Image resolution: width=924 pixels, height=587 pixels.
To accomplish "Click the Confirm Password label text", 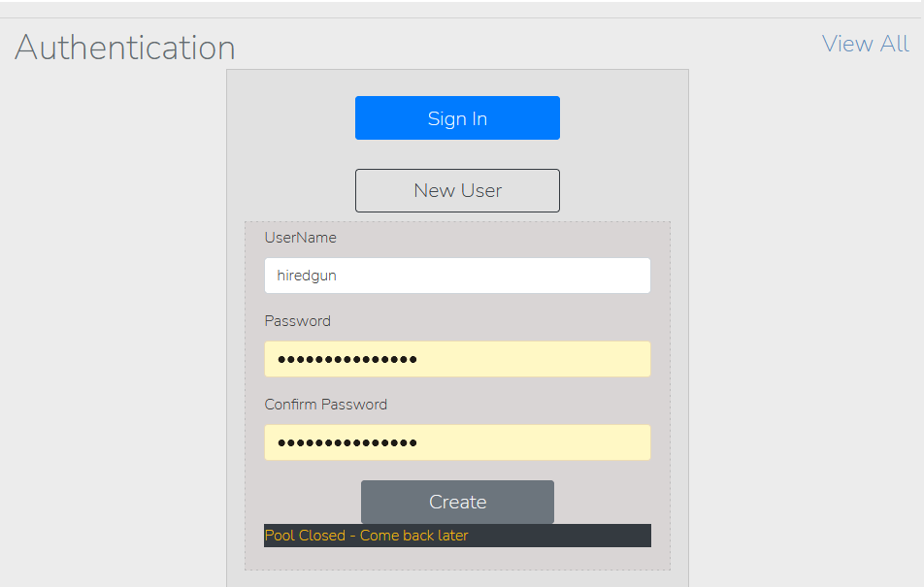I will coord(326,405).
